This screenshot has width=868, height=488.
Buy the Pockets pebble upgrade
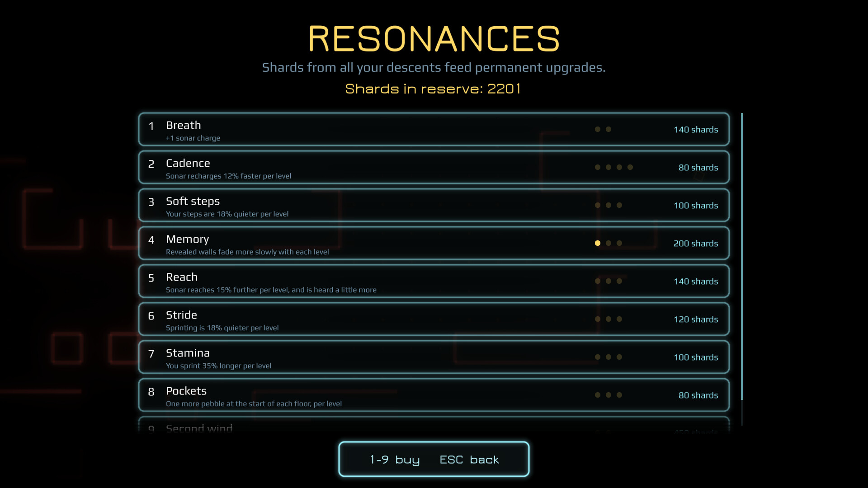(x=434, y=395)
